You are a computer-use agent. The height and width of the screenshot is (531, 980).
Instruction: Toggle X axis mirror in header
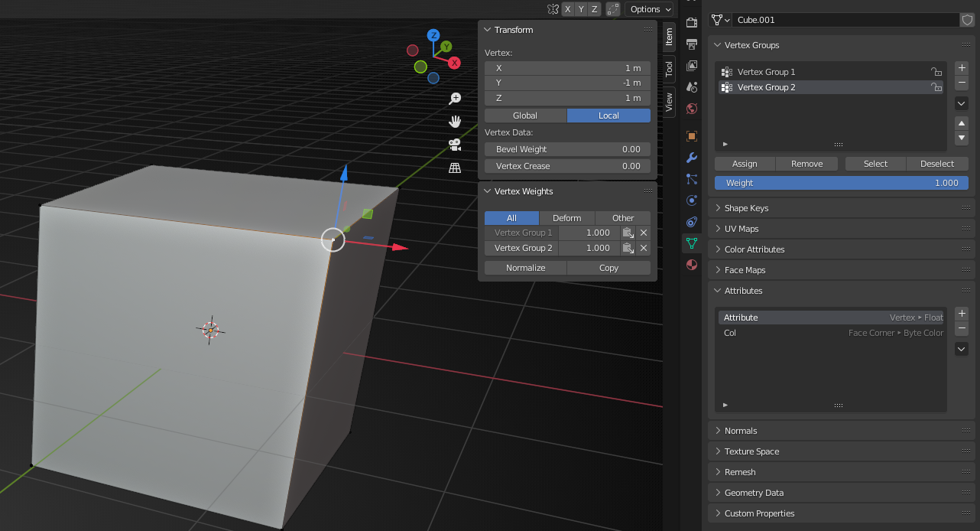click(567, 9)
